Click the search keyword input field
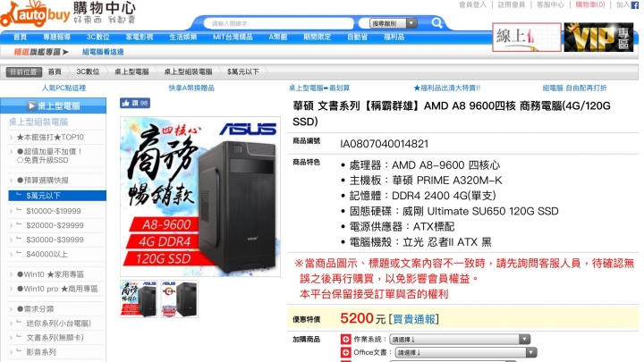The image size is (644, 362). [x=278, y=23]
